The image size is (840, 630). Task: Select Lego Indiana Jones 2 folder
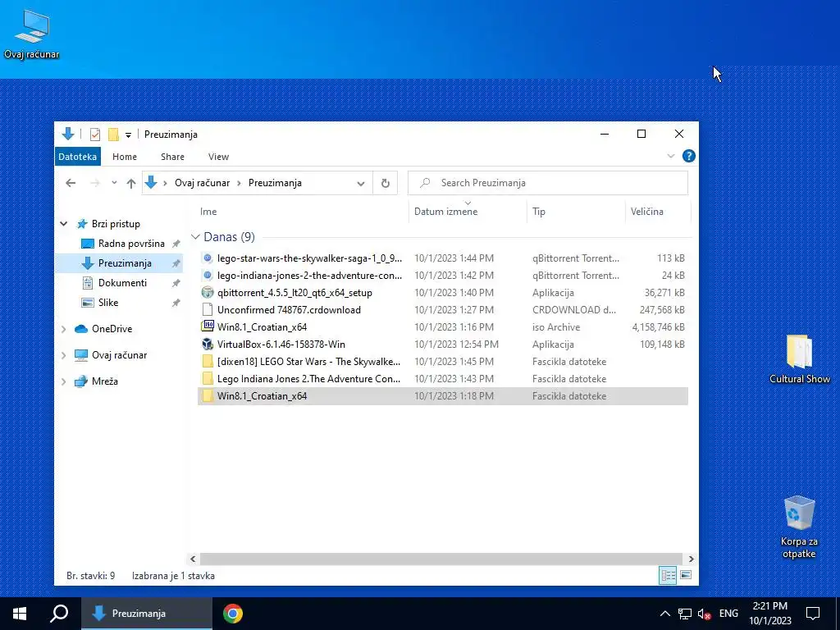tap(308, 379)
